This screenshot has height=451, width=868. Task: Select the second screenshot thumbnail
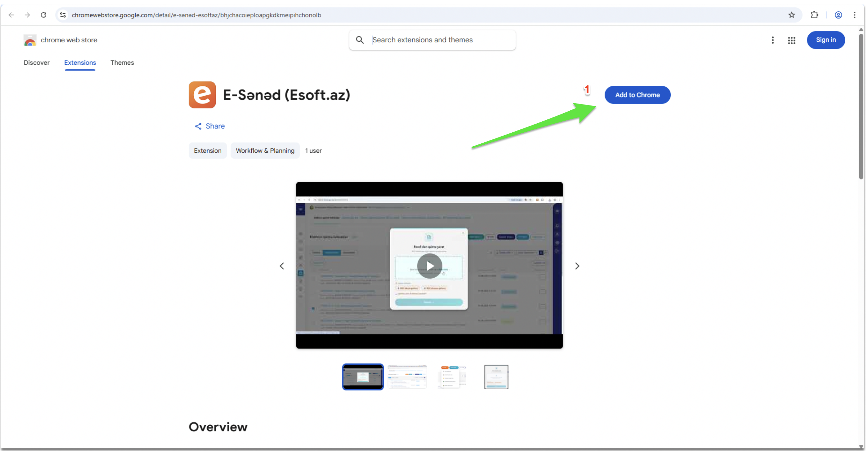click(407, 377)
